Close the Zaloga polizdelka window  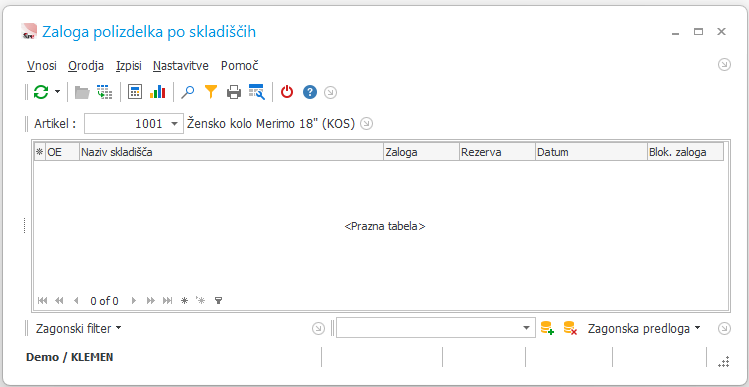(721, 32)
